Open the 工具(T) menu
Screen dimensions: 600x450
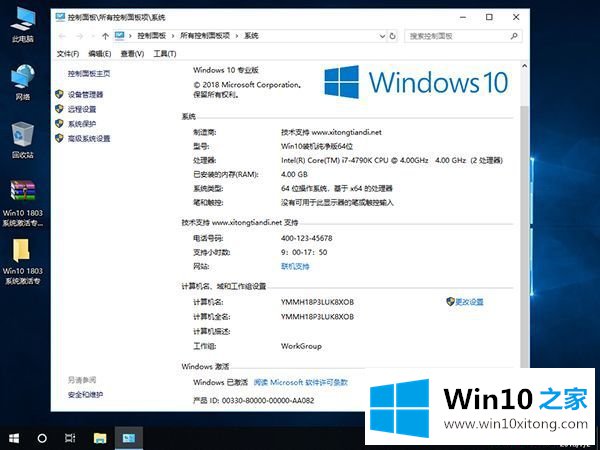coord(165,54)
